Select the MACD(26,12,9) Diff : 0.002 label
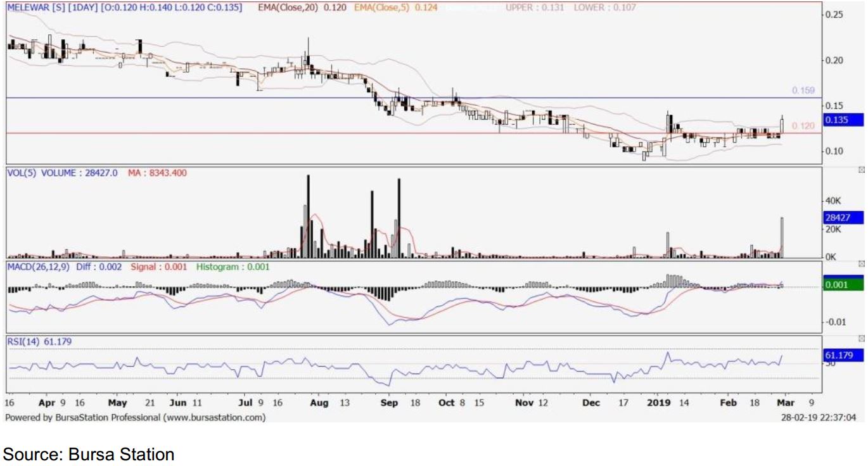 pyautogui.click(x=65, y=267)
